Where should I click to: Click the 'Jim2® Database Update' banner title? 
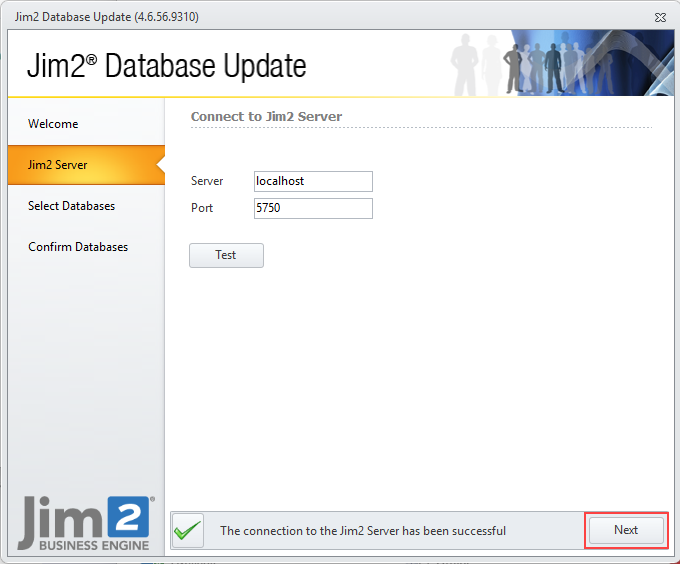click(167, 66)
